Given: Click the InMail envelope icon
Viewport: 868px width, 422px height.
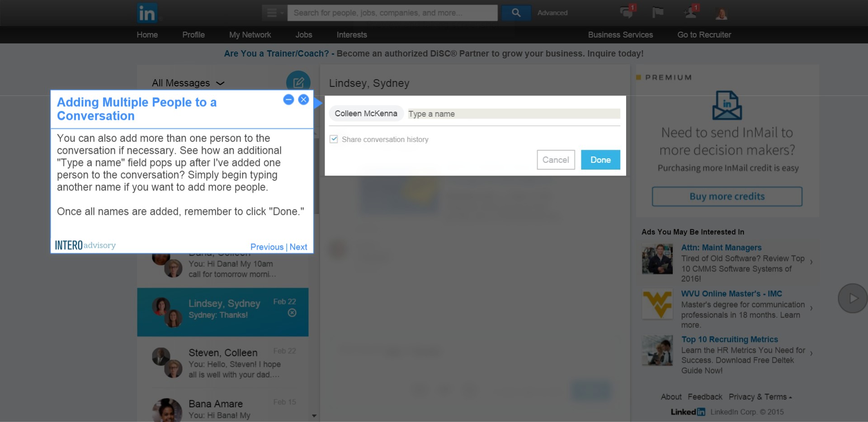Looking at the screenshot, I should (x=727, y=105).
